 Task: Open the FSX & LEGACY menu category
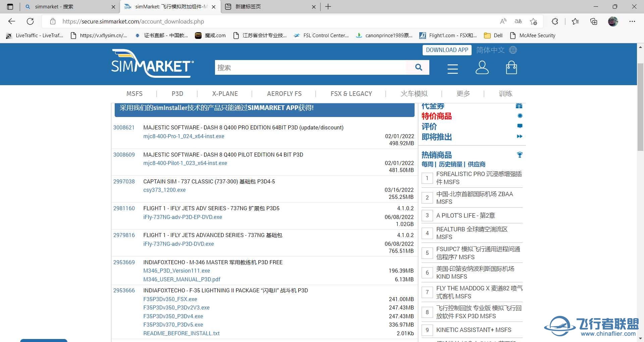pos(351,94)
